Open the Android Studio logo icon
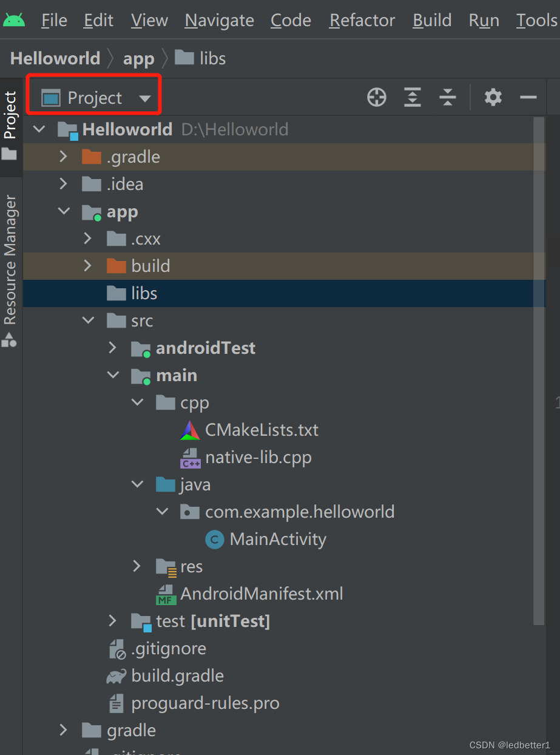 tap(15, 19)
